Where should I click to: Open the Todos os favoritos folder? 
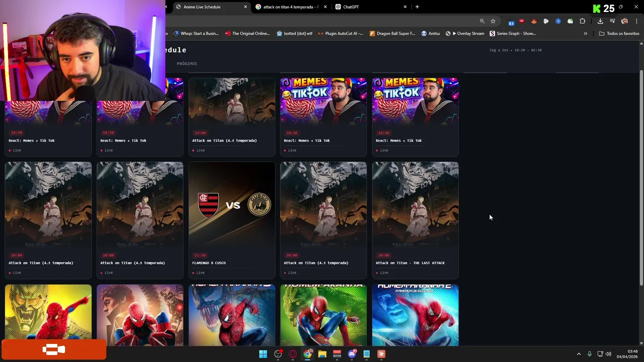[619, 34]
